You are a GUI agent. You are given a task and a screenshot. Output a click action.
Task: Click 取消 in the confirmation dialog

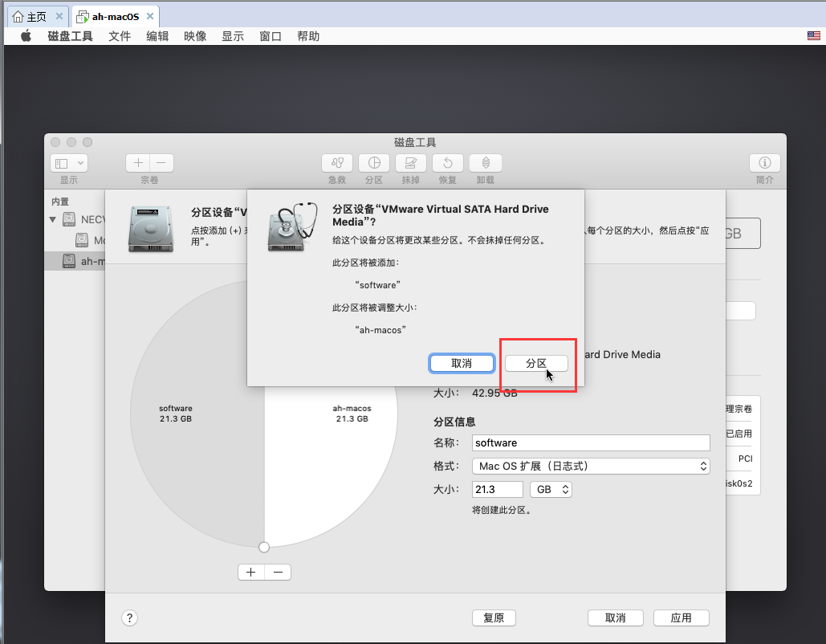pos(462,364)
